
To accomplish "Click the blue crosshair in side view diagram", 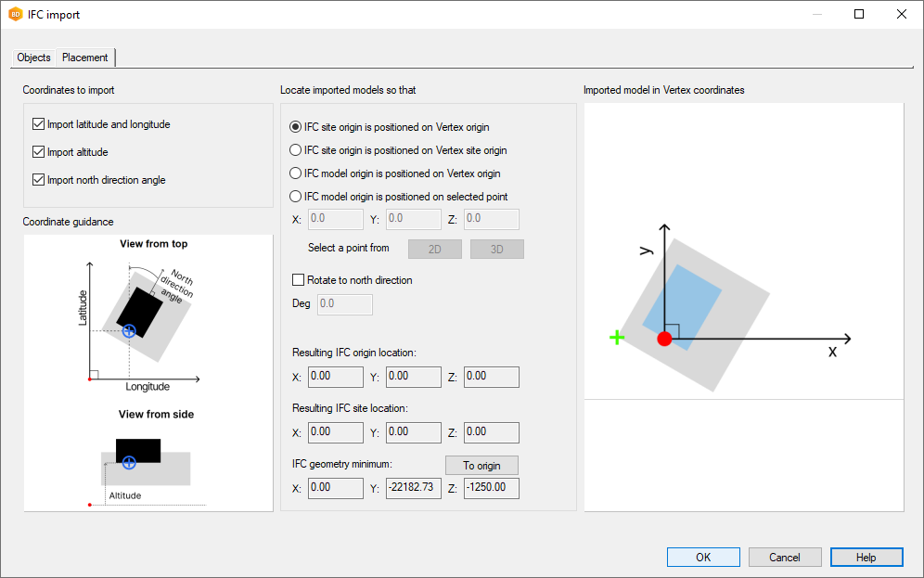I will coord(129,462).
